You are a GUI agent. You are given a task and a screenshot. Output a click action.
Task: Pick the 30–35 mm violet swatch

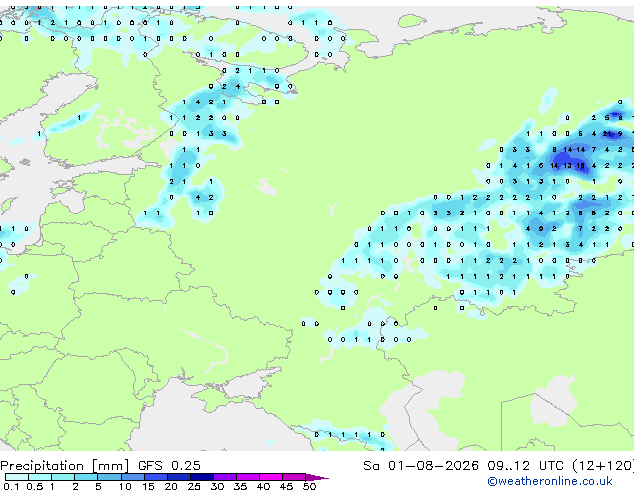[224, 477]
